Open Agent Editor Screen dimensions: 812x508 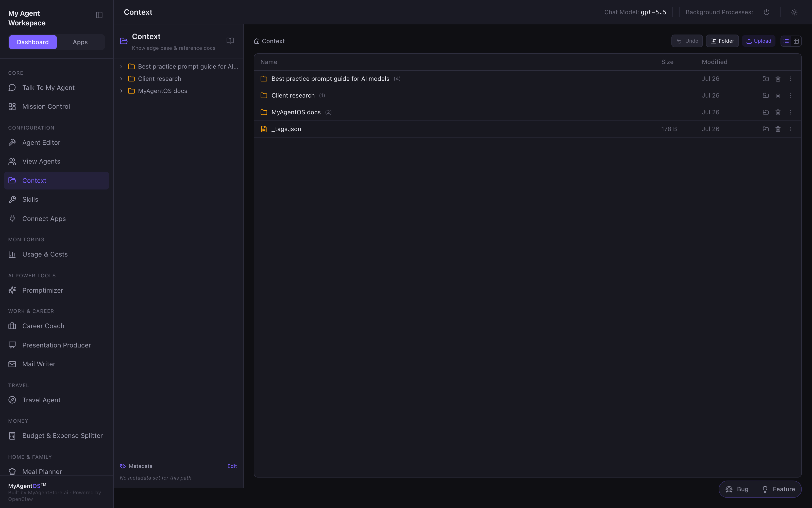pyautogui.click(x=56, y=142)
